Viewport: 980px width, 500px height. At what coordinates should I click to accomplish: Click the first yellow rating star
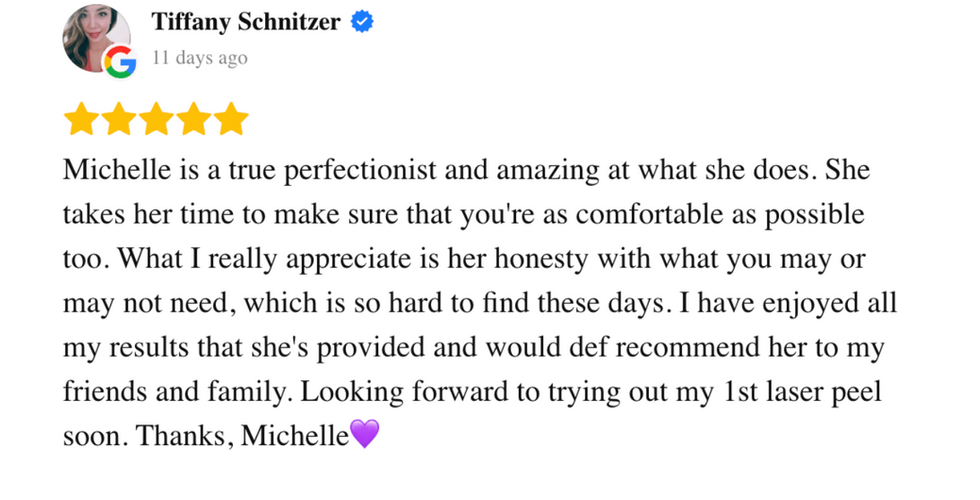[x=81, y=119]
